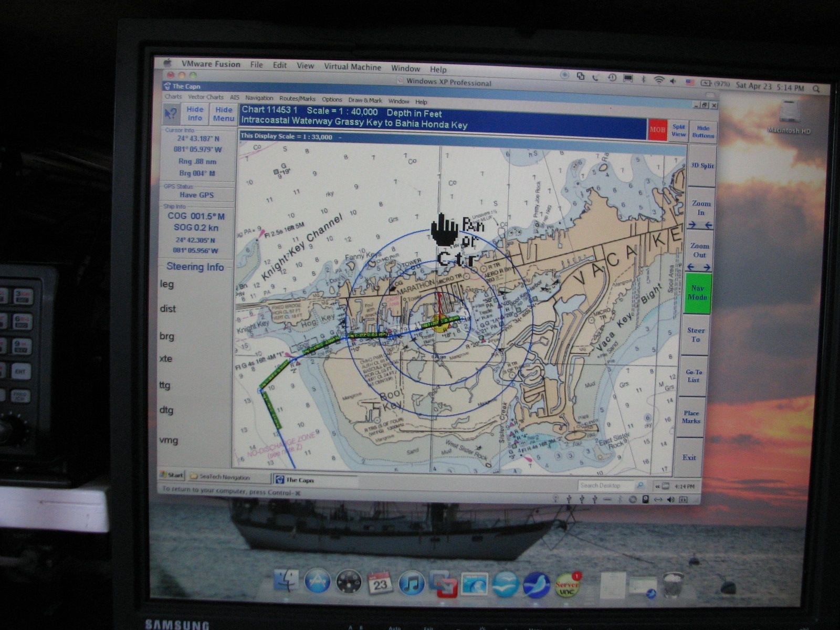Click the Hide Menu button
840x630 pixels.
(x=224, y=114)
